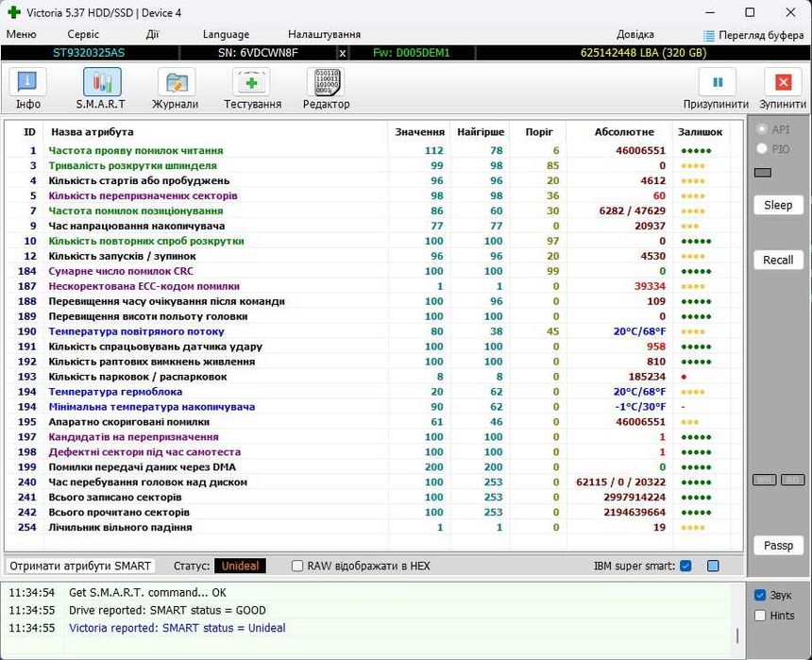Select the S.M.A.R.T toolbar icon
The height and width of the screenshot is (660, 812).
[102, 89]
